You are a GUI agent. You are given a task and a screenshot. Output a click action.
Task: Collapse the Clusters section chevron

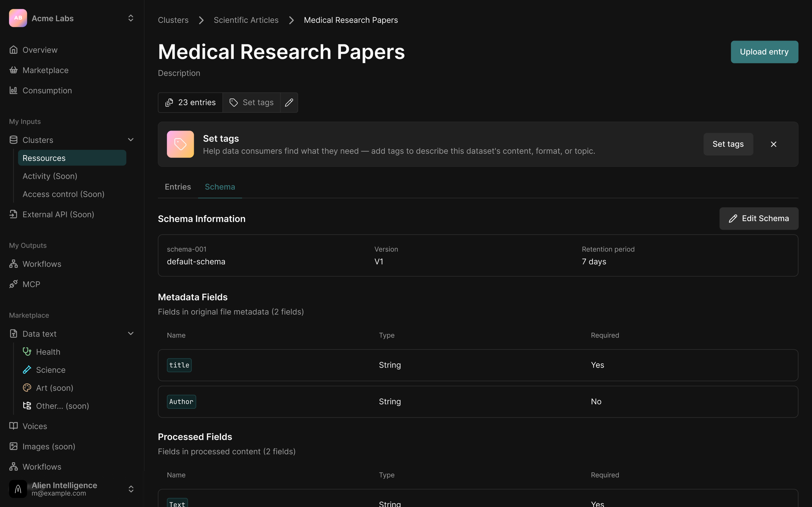[x=131, y=140]
